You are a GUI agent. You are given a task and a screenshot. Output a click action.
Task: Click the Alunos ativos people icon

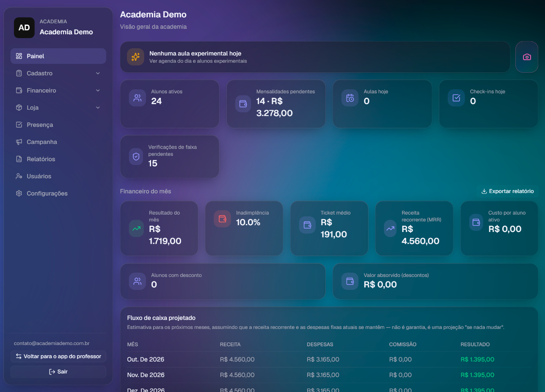tap(138, 98)
